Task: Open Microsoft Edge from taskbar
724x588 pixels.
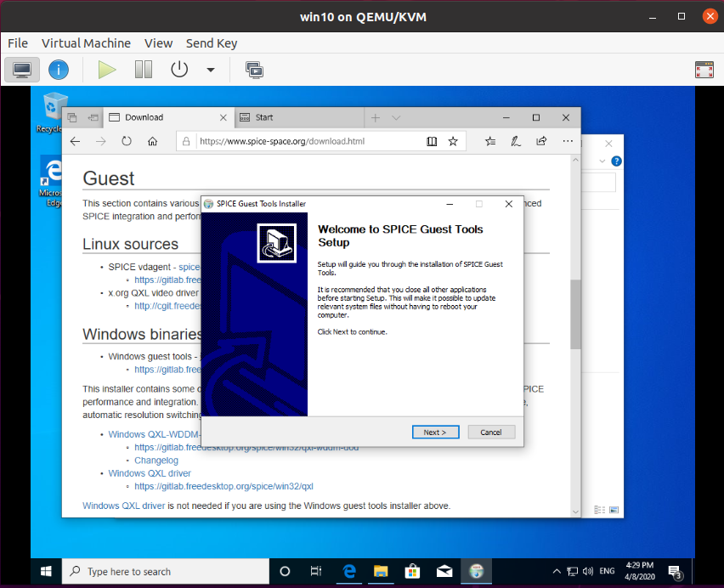Action: (349, 571)
